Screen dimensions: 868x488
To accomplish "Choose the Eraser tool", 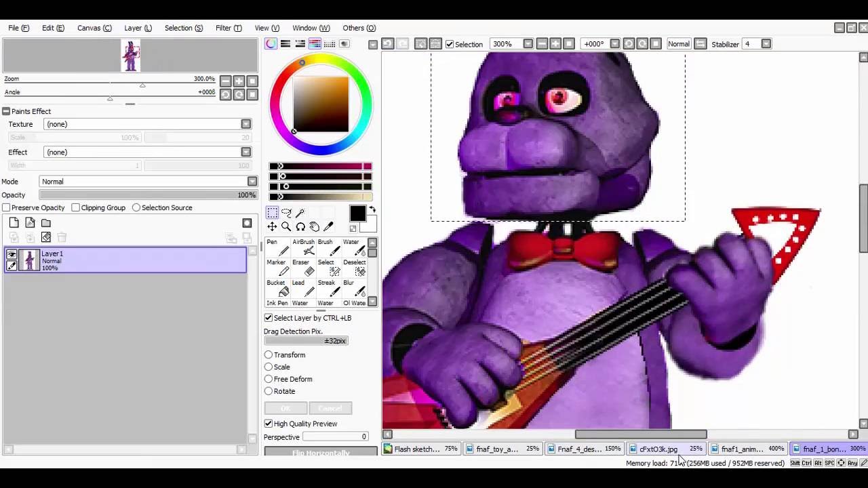I will (x=303, y=268).
